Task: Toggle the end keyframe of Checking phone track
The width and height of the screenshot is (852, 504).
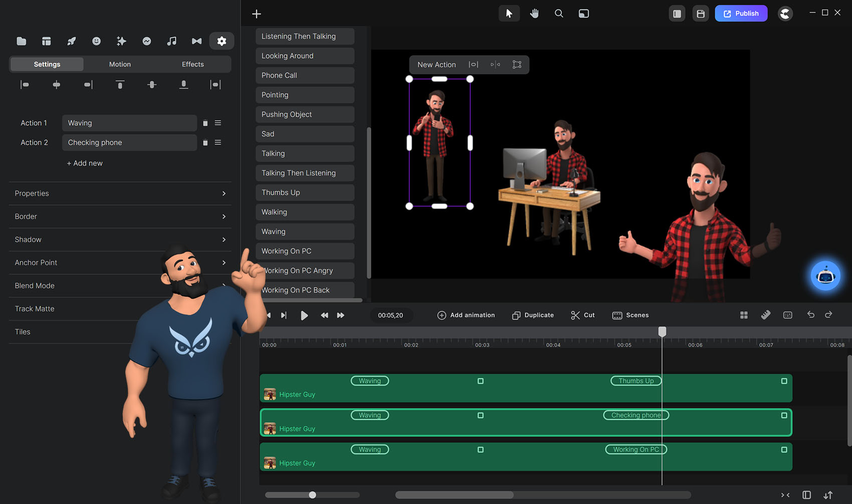Action: [784, 415]
